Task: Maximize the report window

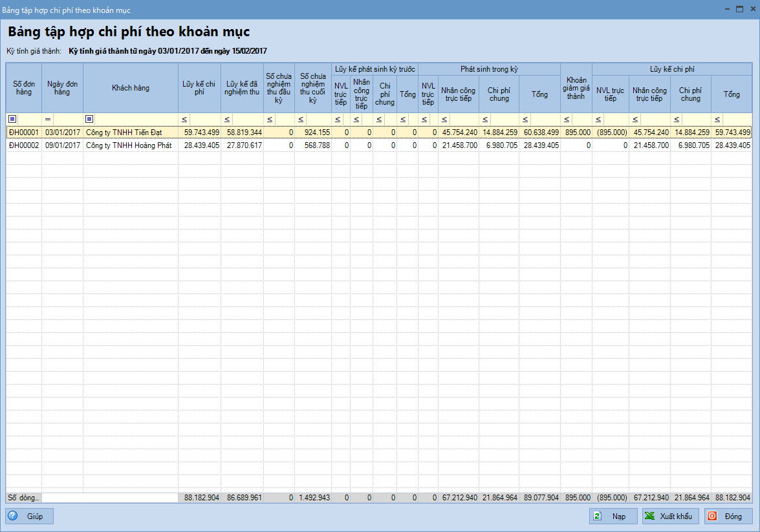Action: point(739,10)
